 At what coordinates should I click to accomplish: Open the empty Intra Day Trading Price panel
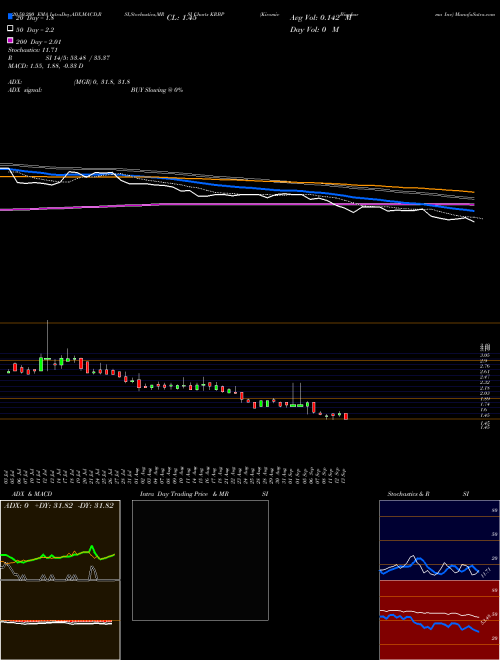point(200,560)
